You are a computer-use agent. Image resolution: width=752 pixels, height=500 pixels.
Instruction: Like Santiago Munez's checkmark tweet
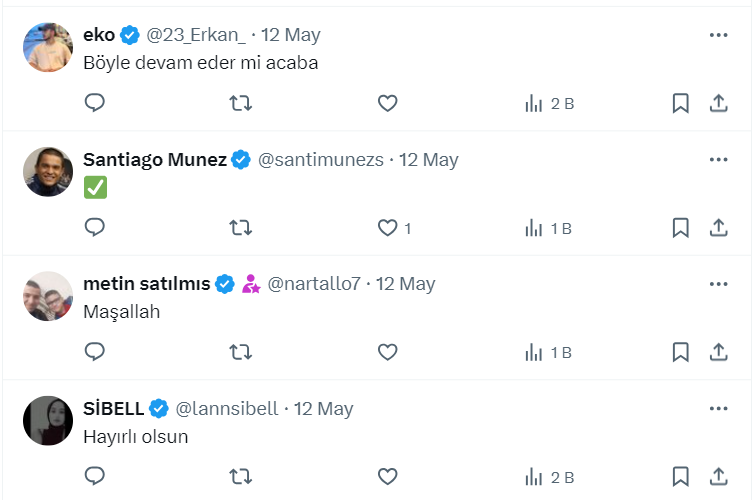pyautogui.click(x=388, y=228)
